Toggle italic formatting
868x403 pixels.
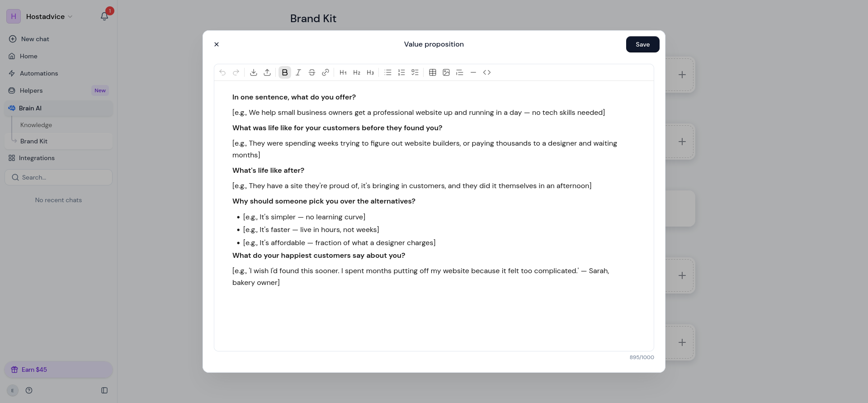tap(298, 72)
